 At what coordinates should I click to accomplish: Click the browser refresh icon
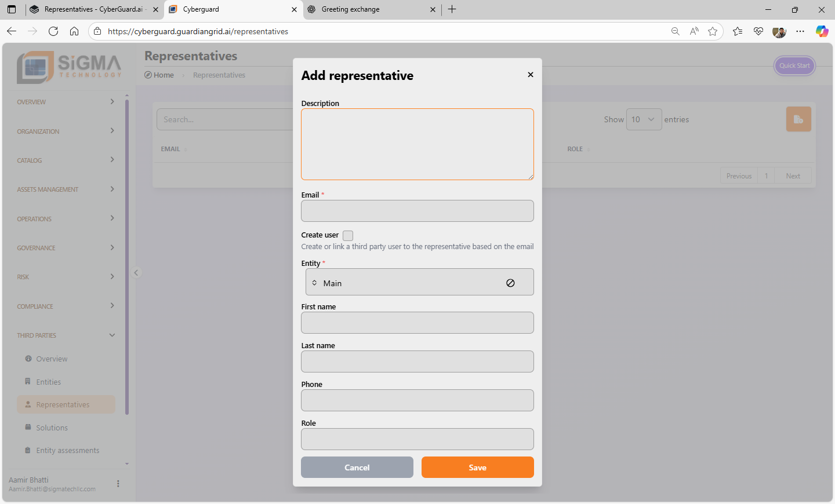(53, 31)
